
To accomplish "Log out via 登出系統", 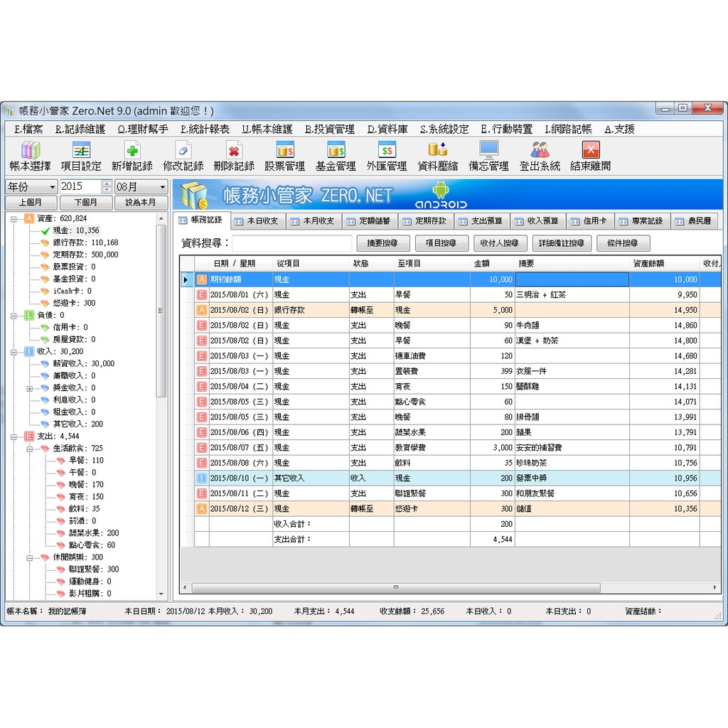I will [x=540, y=156].
